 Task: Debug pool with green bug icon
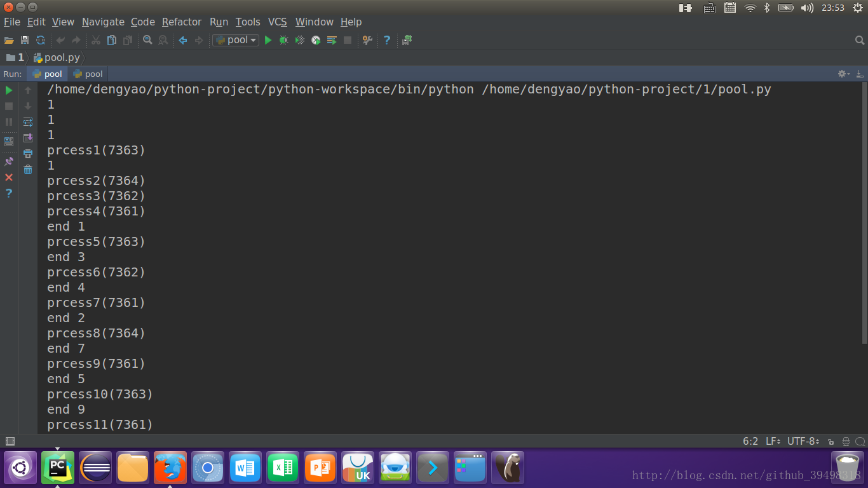[284, 40]
